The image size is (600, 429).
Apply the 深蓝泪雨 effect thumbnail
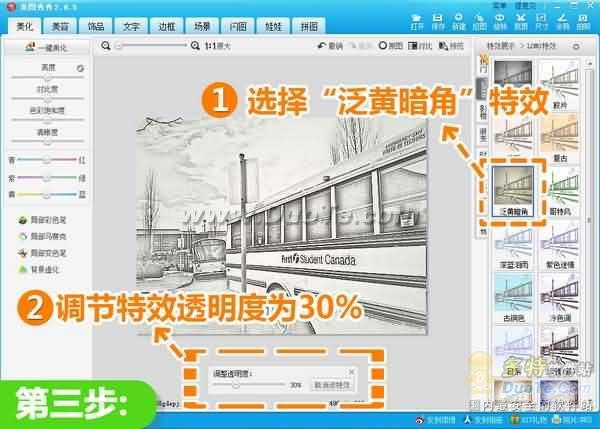coord(513,245)
